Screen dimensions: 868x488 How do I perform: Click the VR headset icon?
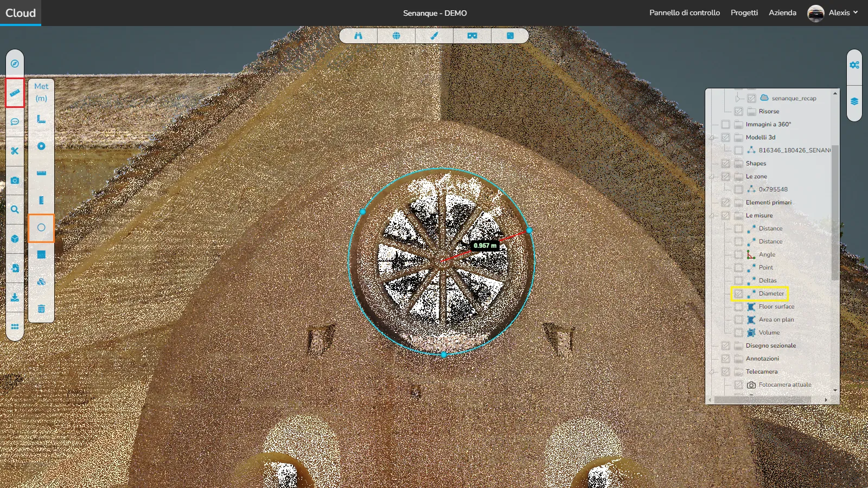point(472,36)
